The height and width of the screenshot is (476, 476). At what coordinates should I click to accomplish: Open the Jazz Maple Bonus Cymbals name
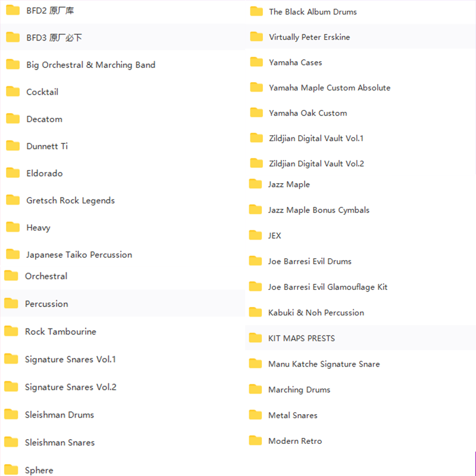[319, 210]
